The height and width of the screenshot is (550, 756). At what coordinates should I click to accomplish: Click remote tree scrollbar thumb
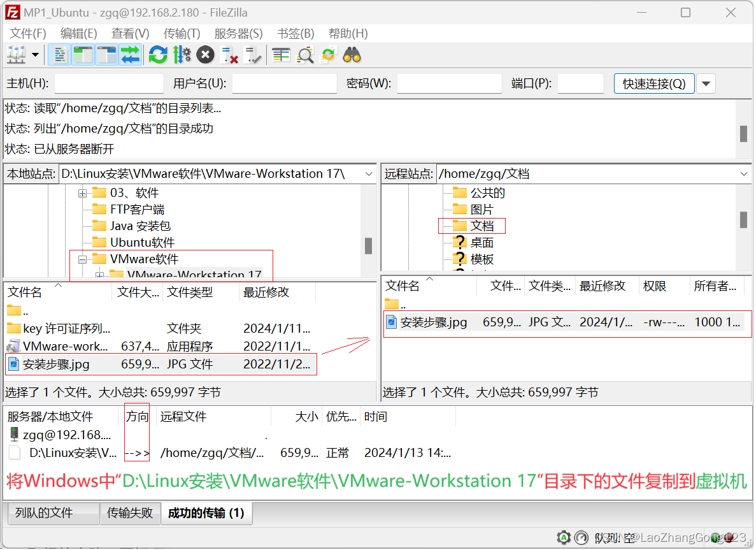(743, 219)
